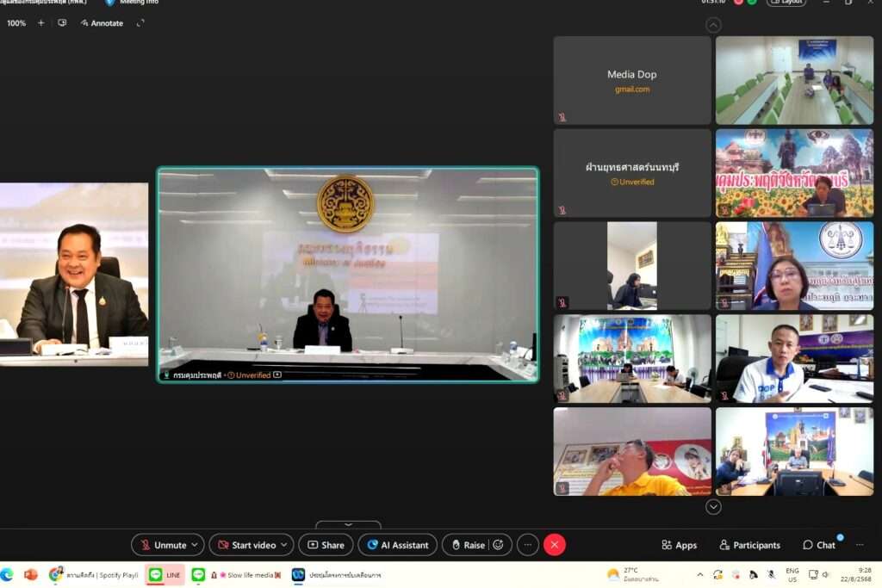Open PowerPoint from the taskbar
Screen dimensions: 882x588
coord(31,574)
